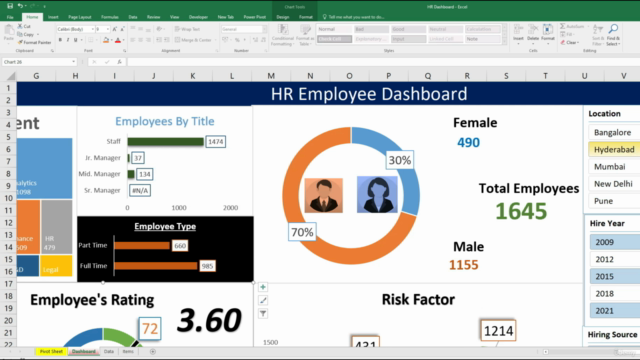This screenshot has width=640, height=360.
Task: Click the Copy icon
Action: [20, 34]
